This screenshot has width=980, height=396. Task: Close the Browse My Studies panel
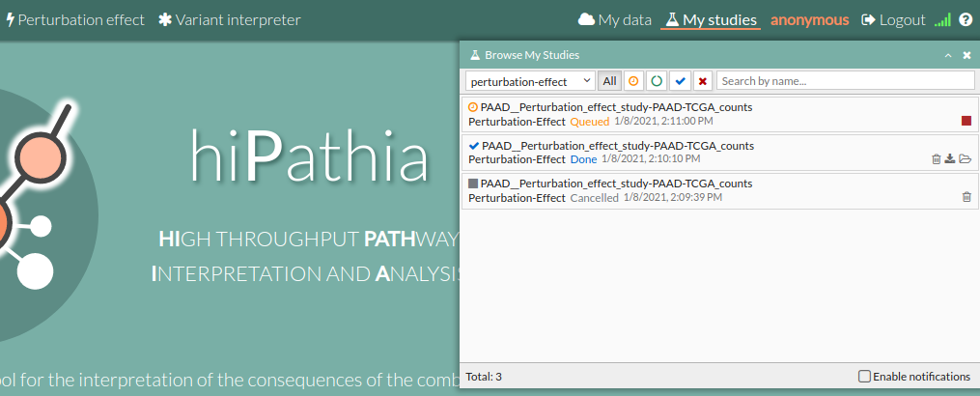(966, 56)
